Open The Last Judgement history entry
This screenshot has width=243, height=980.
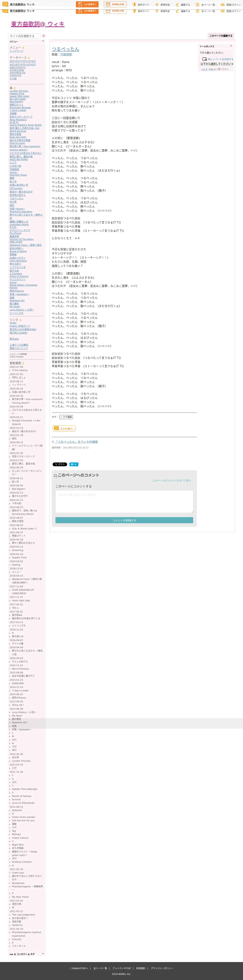[x=23, y=915]
